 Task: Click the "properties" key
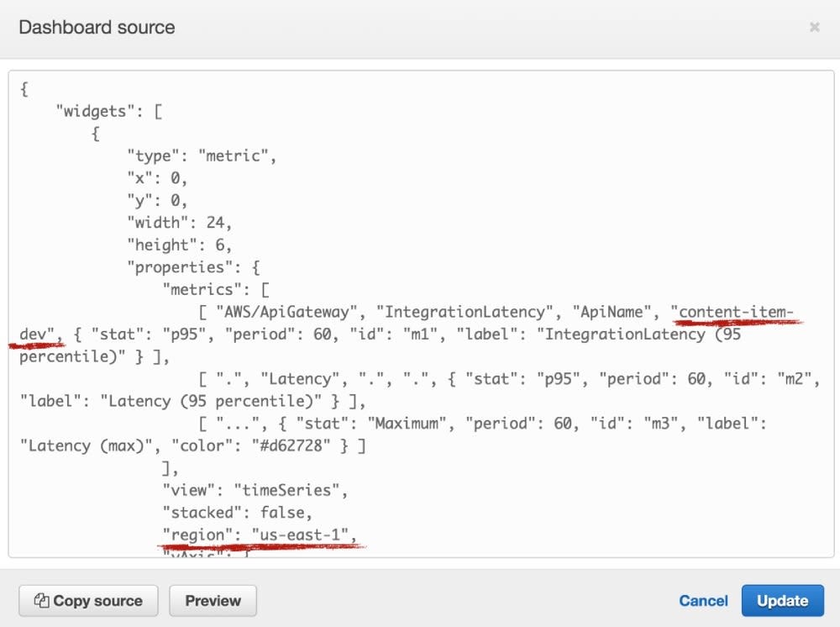(184, 267)
